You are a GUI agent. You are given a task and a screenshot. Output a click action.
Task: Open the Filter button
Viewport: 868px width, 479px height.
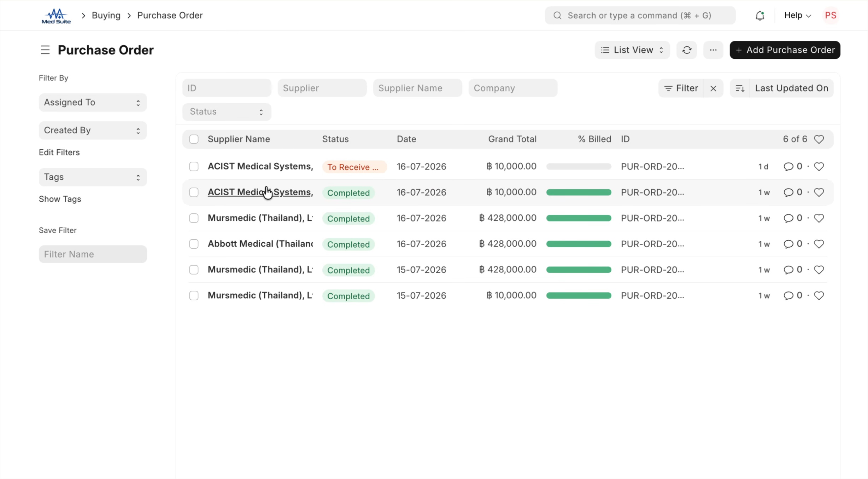[681, 88]
